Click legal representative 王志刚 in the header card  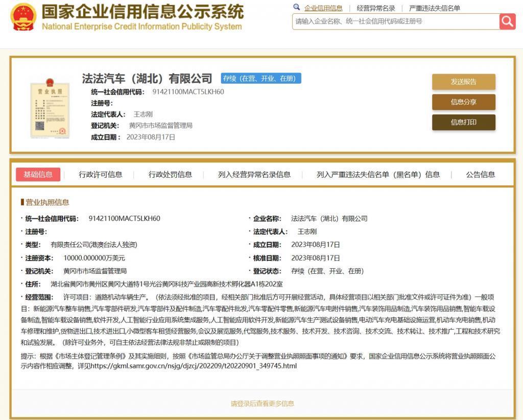[143, 114]
